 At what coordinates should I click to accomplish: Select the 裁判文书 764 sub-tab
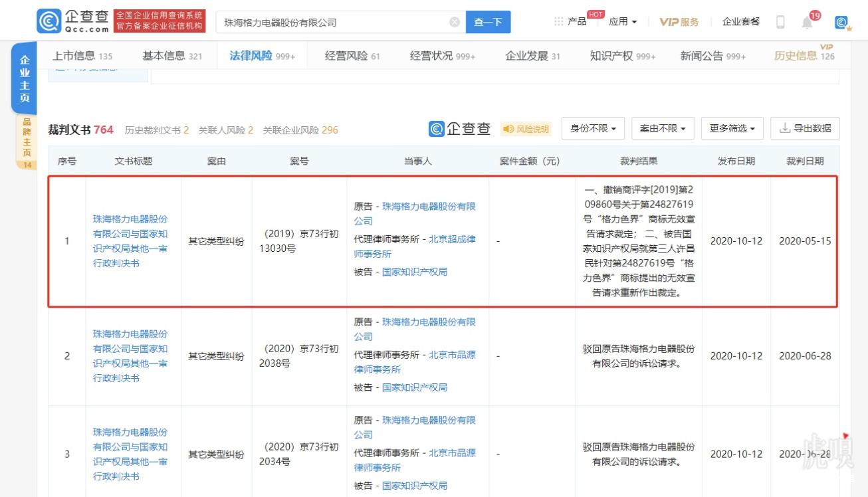click(80, 130)
